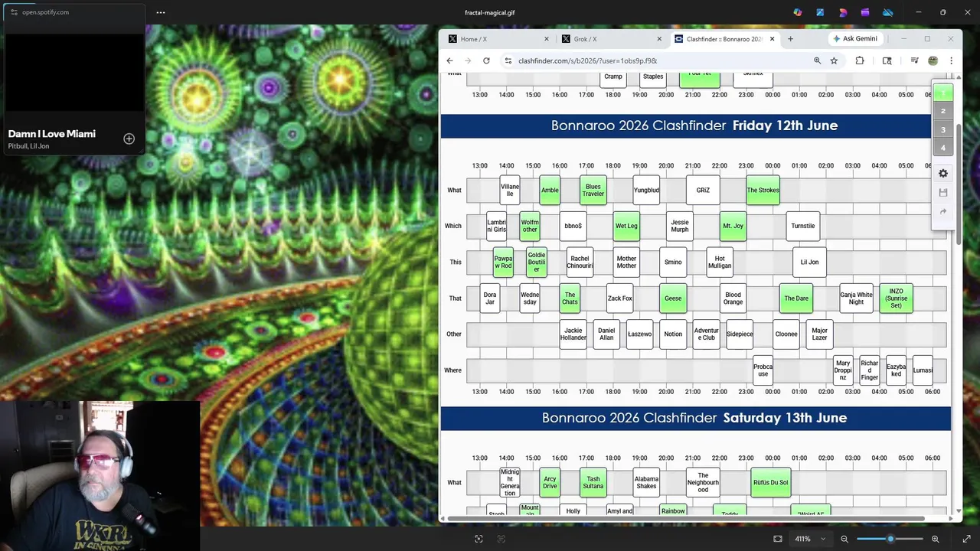
Task: Click the zoom magnifier icon in address bar
Action: (817, 60)
